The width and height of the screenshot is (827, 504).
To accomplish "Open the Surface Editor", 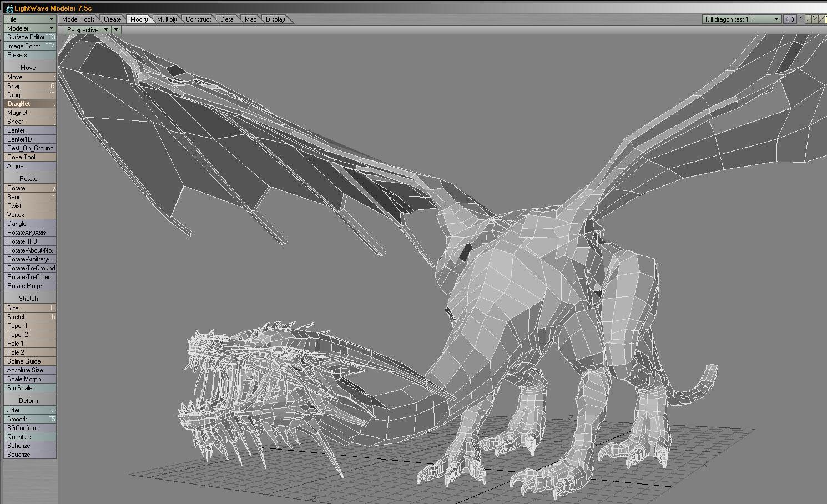I will click(x=29, y=37).
